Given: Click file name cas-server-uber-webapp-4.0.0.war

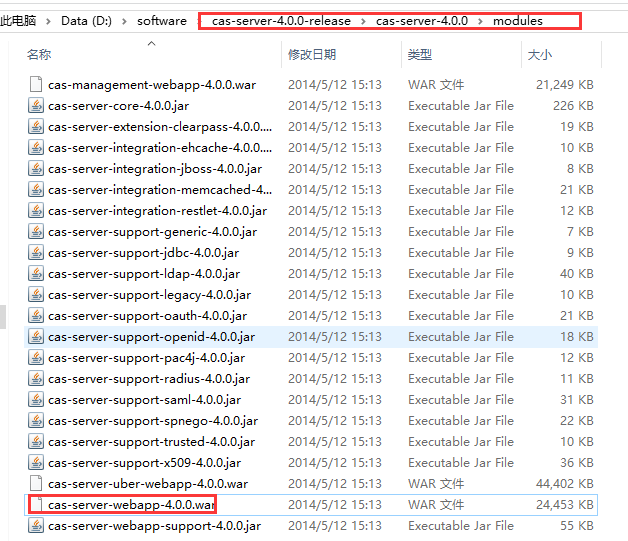Looking at the screenshot, I should pyautogui.click(x=148, y=484).
